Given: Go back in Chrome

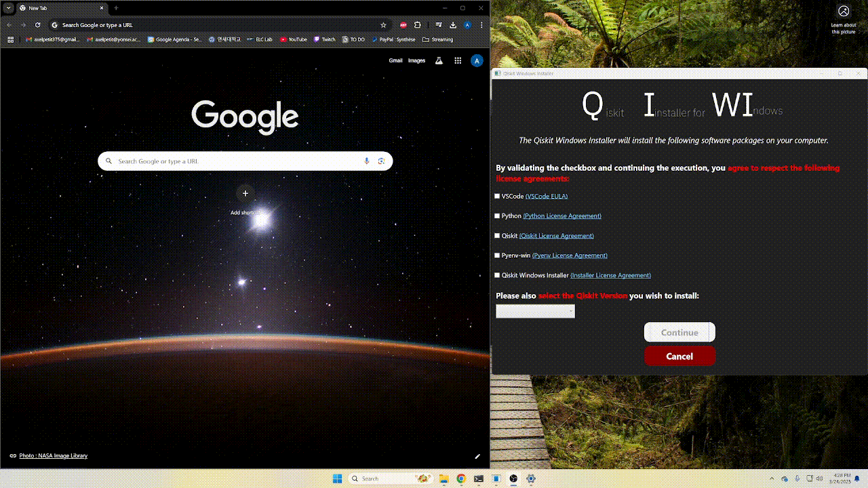Looking at the screenshot, I should 9,25.
